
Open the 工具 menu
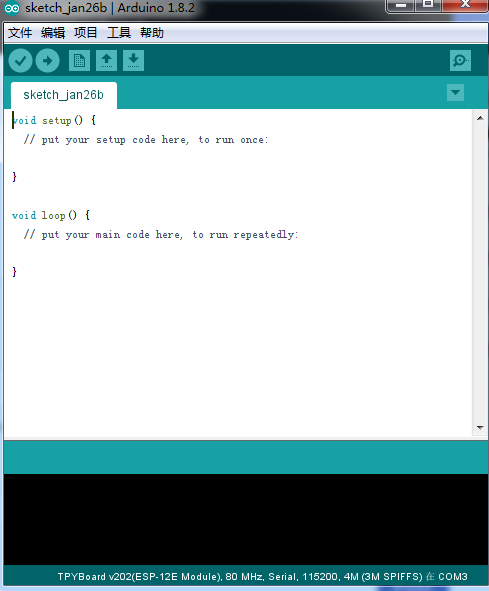tap(119, 33)
